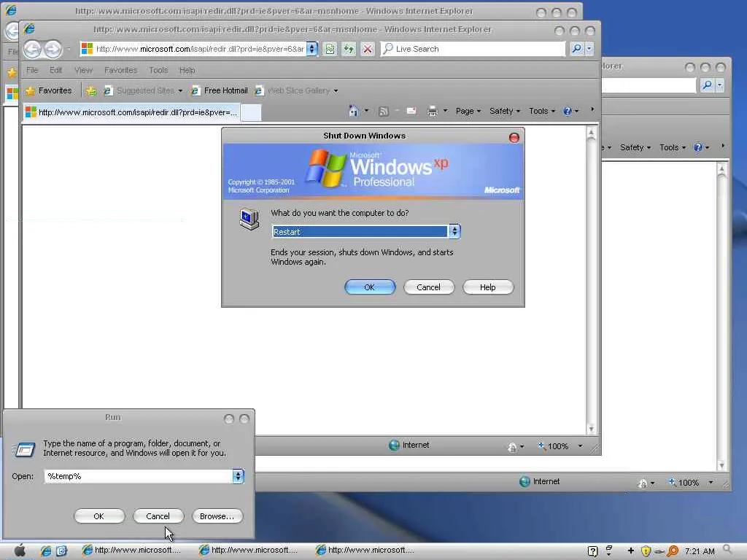Screen dimensions: 747x560
Task: Open the Page menu in the front window
Action: coord(468,111)
